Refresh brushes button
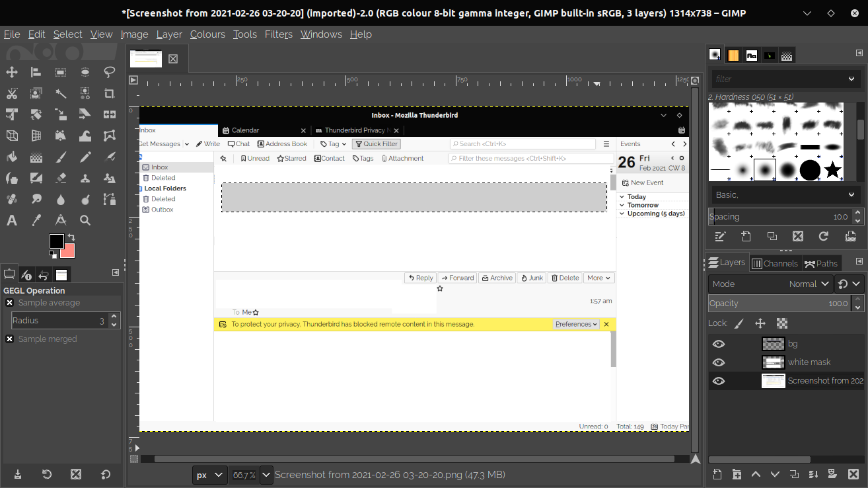Viewport: 868px width, 488px height. 824,236
